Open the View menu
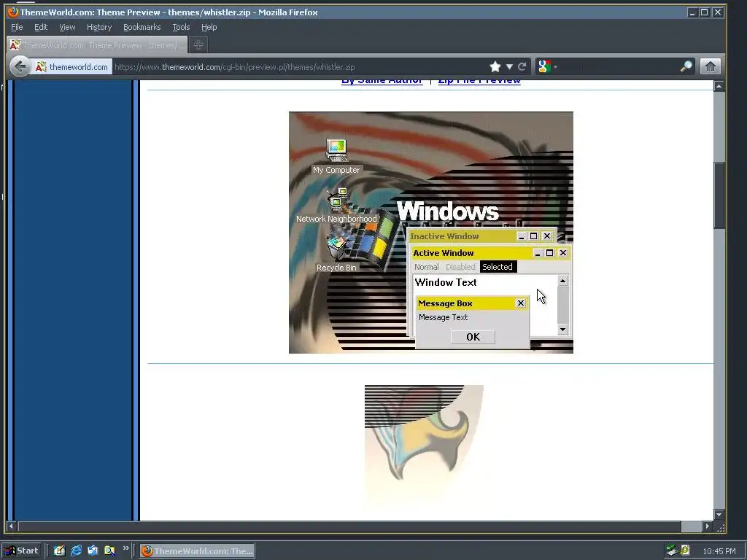The width and height of the screenshot is (747, 560). click(67, 27)
